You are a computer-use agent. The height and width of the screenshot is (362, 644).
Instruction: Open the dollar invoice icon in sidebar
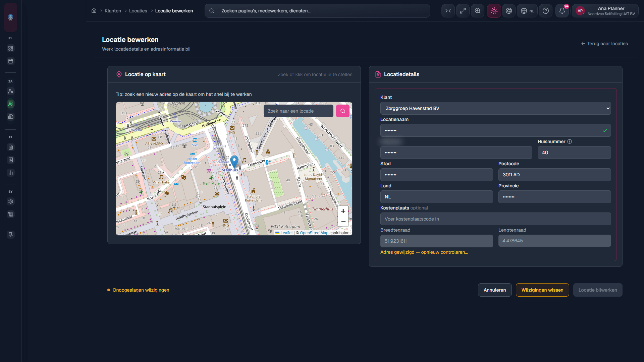click(x=11, y=160)
